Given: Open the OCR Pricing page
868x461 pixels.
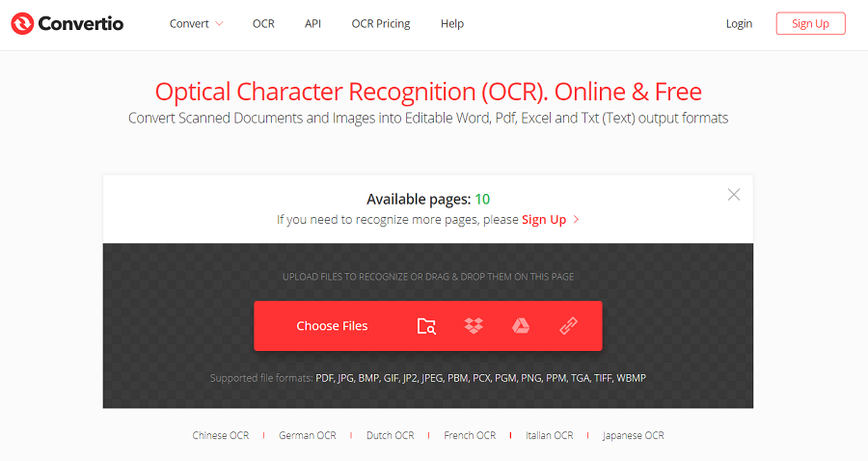Looking at the screenshot, I should pos(381,24).
